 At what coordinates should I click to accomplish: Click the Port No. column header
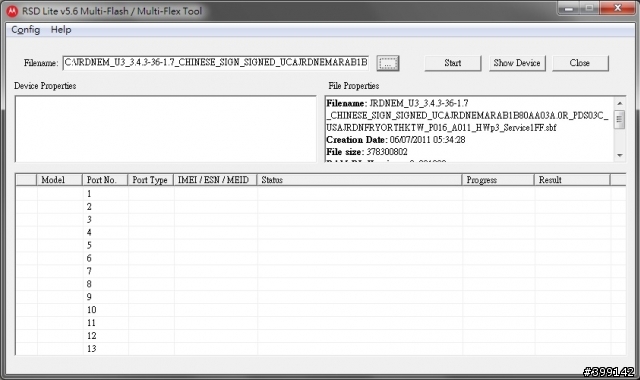pyautogui.click(x=105, y=180)
